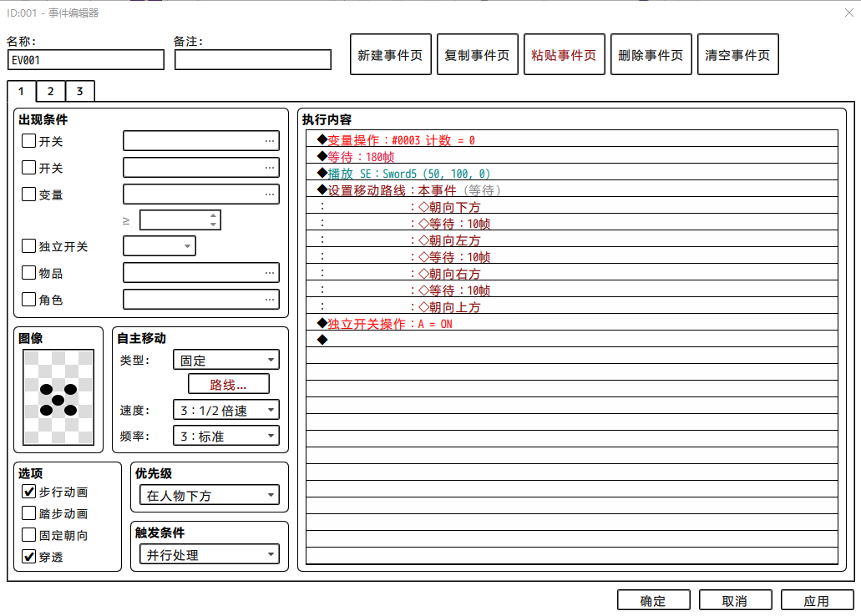Open the 变量 condition selector ellipsis
The image size is (861, 616).
click(x=269, y=194)
